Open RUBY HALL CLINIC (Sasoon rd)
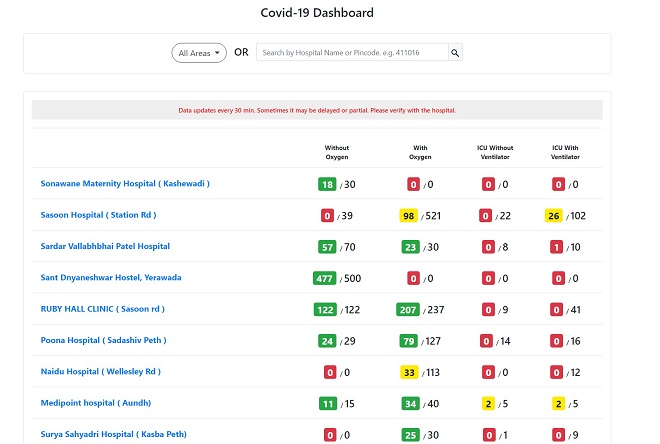 [x=102, y=309]
